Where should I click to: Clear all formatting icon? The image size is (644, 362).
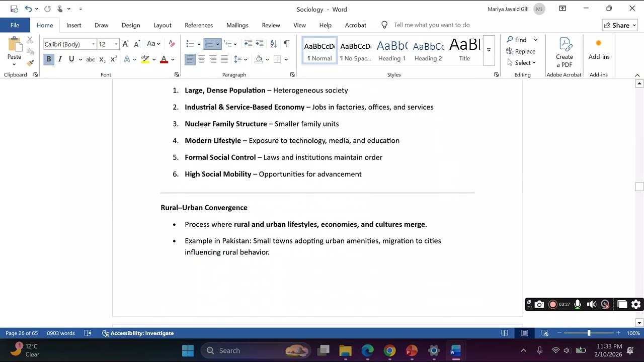pos(172,44)
